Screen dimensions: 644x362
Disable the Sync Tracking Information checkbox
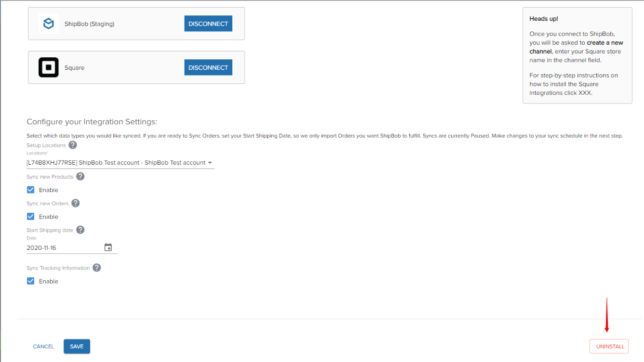point(31,281)
